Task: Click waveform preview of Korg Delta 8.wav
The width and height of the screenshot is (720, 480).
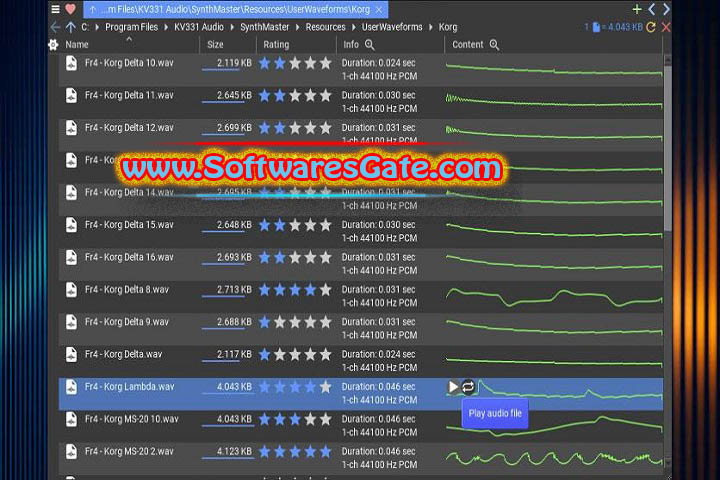Action: [554, 297]
